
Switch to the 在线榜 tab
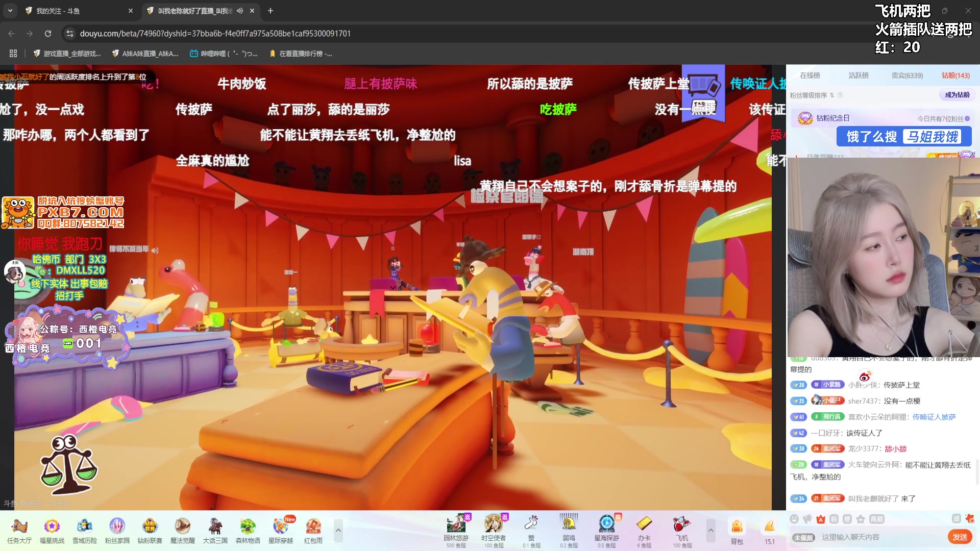[x=810, y=76]
